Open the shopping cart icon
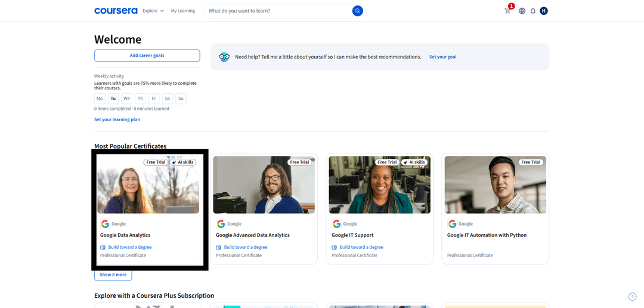 (x=507, y=11)
